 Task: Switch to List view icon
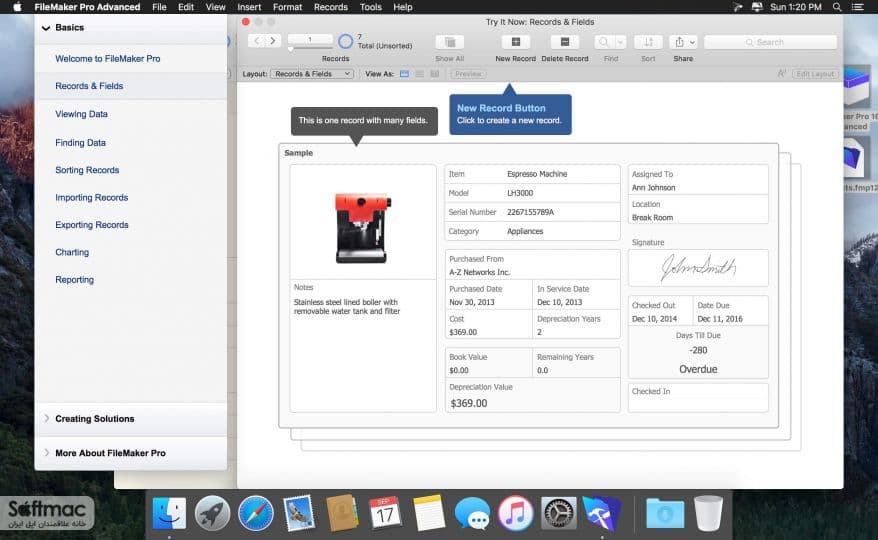click(419, 74)
